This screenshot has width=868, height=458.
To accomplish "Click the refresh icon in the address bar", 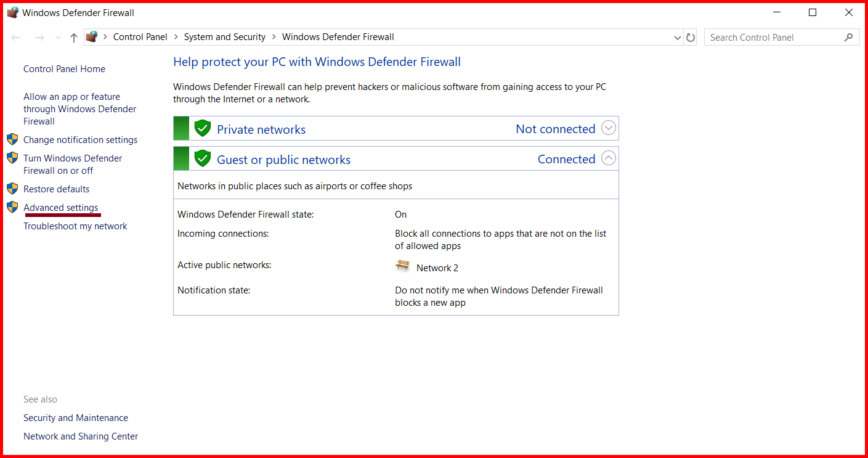I will (x=691, y=36).
